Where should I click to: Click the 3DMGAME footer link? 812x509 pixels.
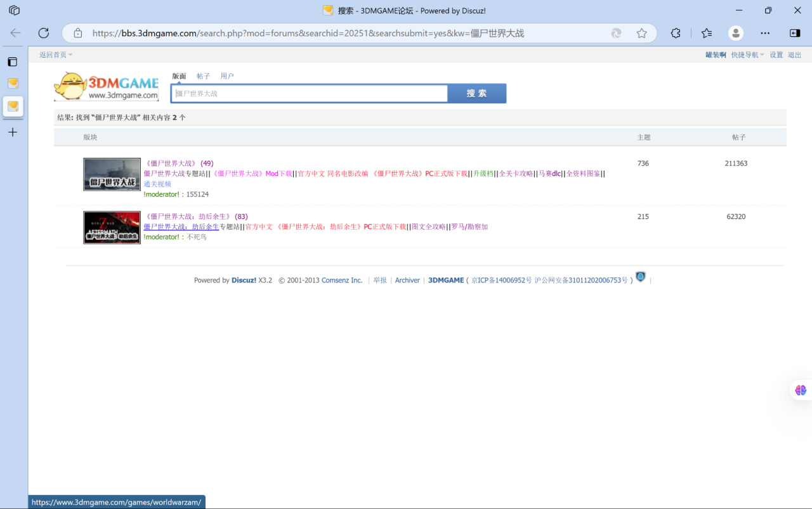(446, 281)
